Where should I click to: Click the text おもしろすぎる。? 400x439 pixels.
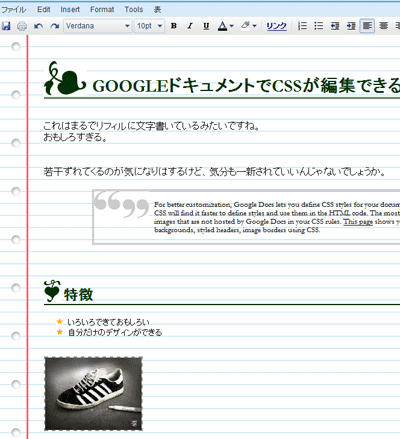pos(75,137)
